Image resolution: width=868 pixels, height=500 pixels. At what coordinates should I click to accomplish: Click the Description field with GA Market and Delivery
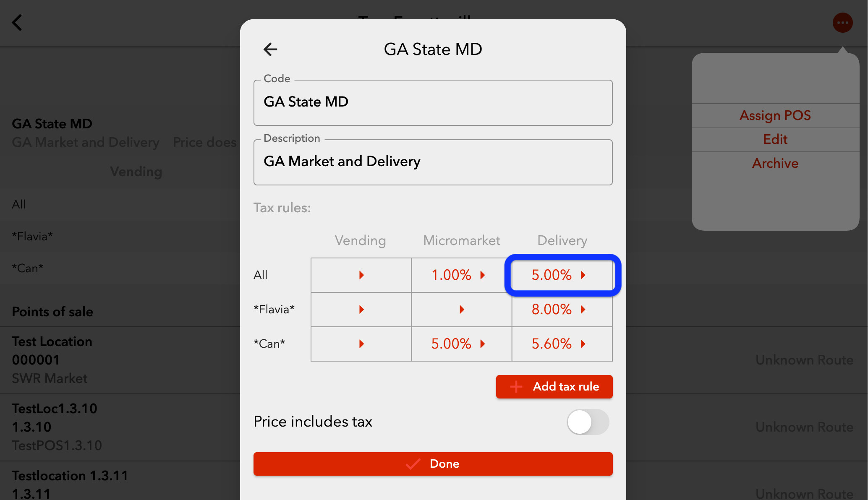pos(433,162)
